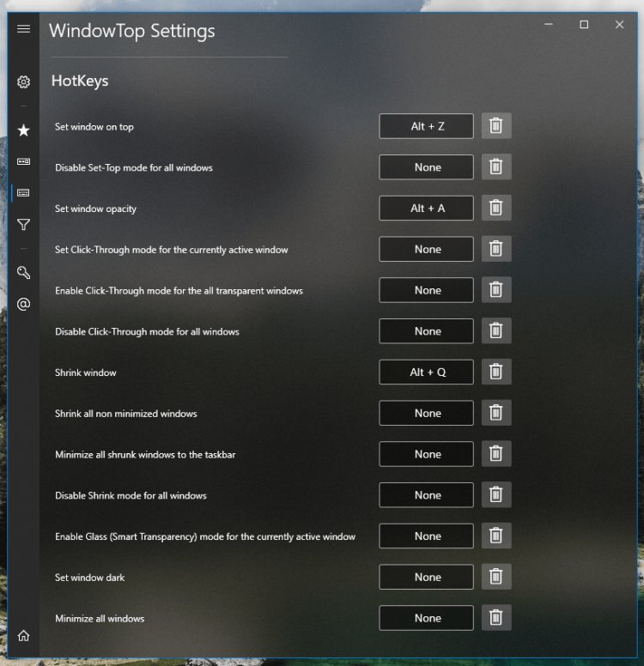Open the general settings gear page
644x666 pixels.
point(23,82)
